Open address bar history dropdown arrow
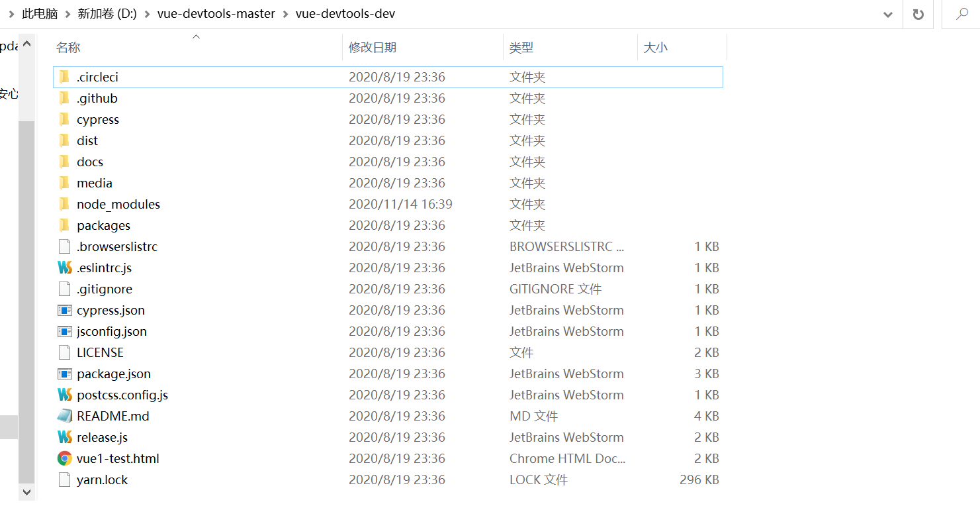This screenshot has width=980, height=506. click(888, 15)
